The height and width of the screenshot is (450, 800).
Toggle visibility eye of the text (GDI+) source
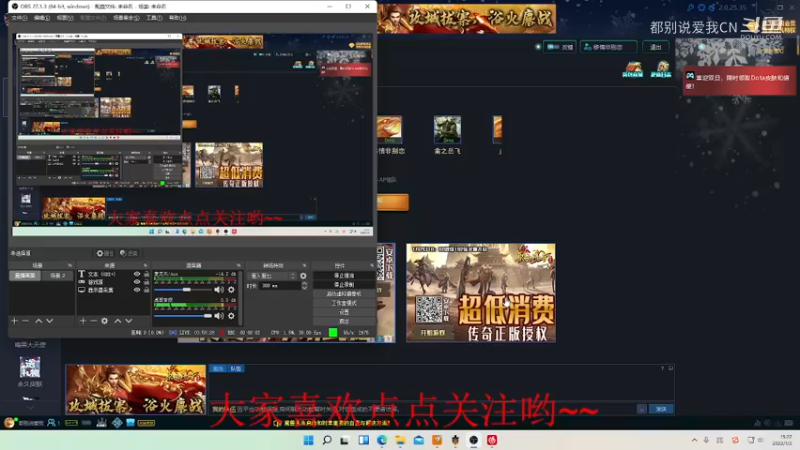(x=137, y=274)
